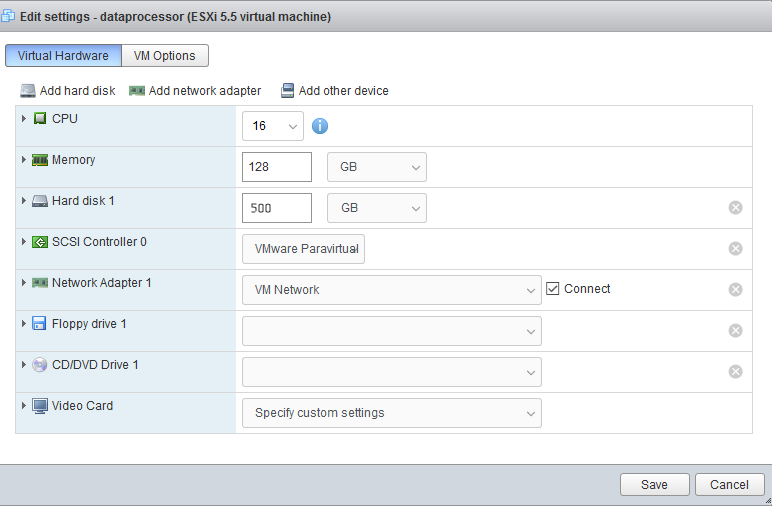Remove CD/DVD Drive 1 device

[x=735, y=372]
